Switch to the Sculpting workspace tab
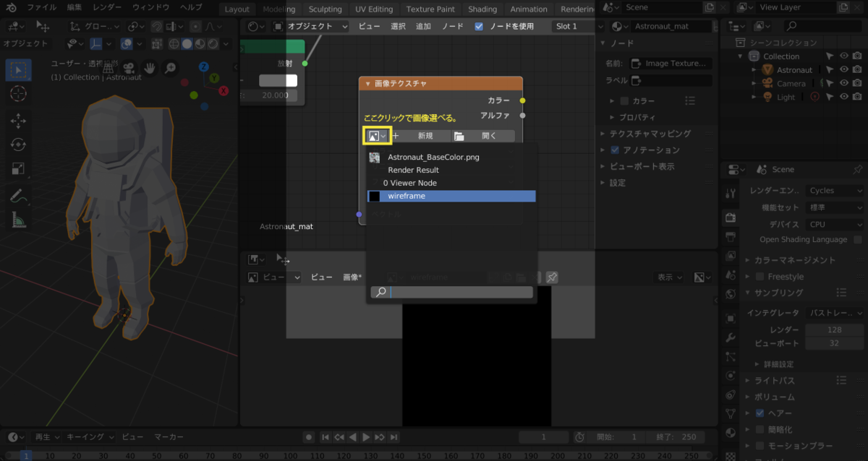This screenshot has height=461, width=868. (x=325, y=9)
